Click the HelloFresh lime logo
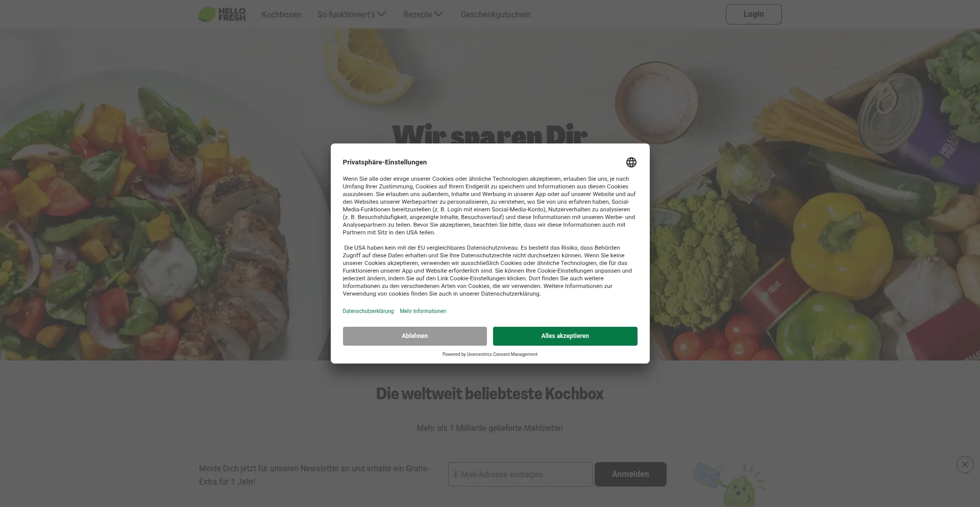This screenshot has width=980, height=507. pyautogui.click(x=222, y=14)
